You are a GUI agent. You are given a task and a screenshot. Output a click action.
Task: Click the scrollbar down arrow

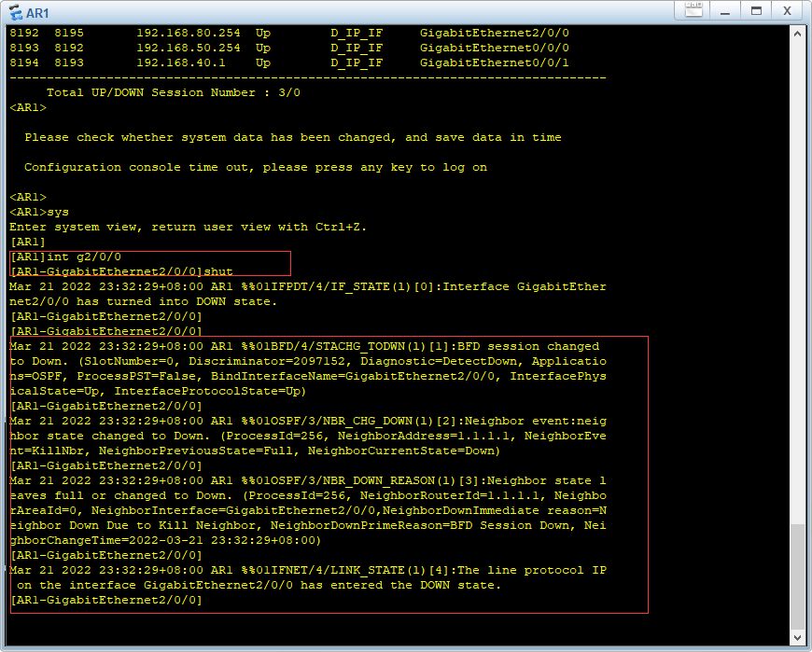pos(797,637)
